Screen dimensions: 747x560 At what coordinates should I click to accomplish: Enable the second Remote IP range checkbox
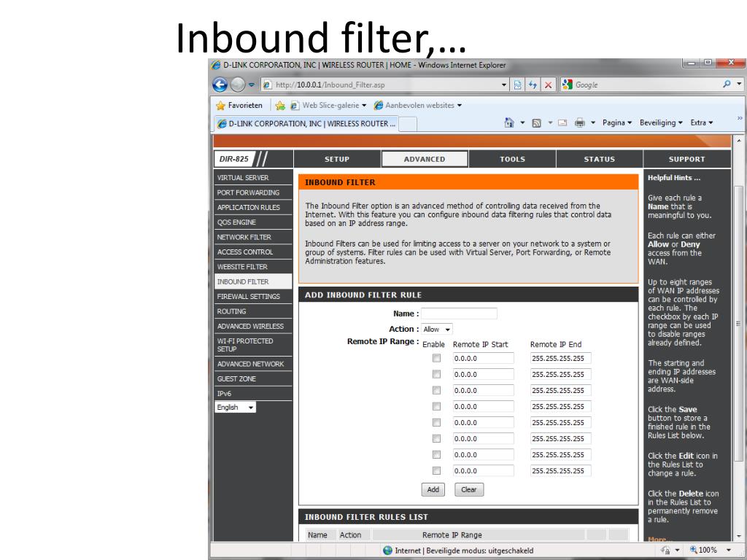click(436, 374)
